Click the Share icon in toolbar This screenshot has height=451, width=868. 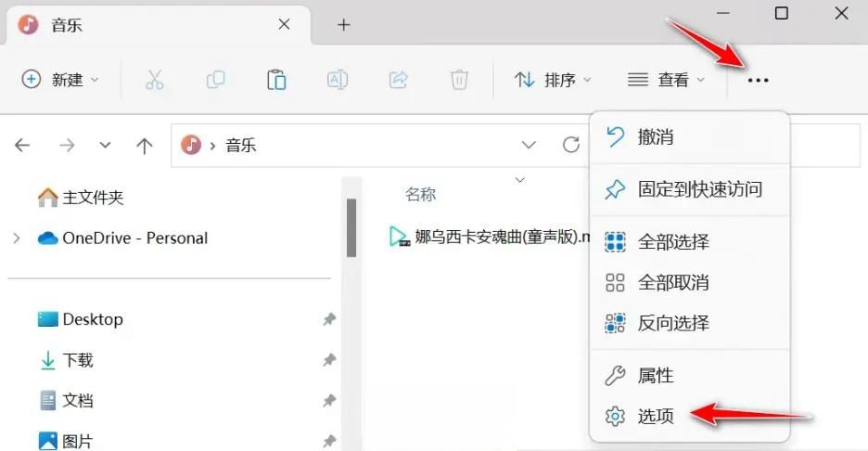pyautogui.click(x=398, y=80)
